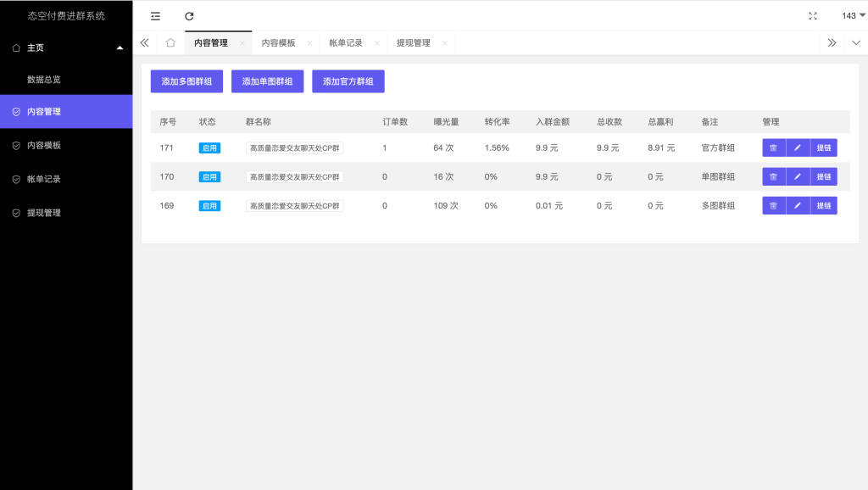The width and height of the screenshot is (868, 490).
Task: Edit group 170 using its pencil icon
Action: coord(798,176)
